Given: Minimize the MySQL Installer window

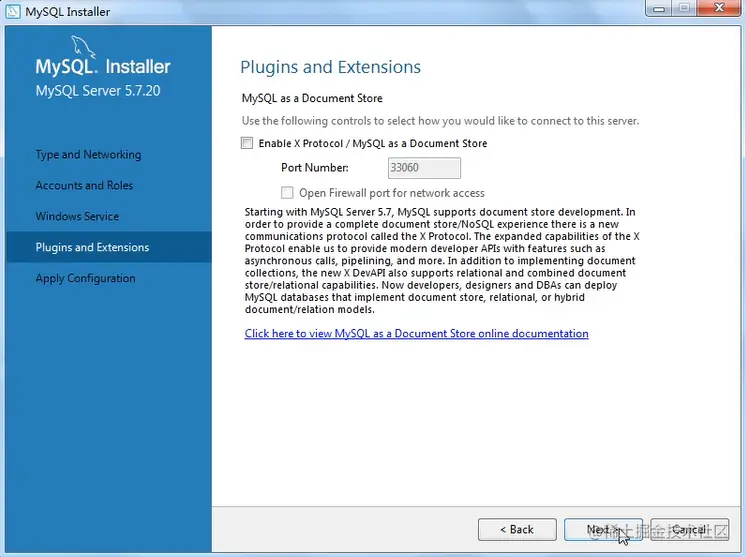Looking at the screenshot, I should [x=659, y=8].
